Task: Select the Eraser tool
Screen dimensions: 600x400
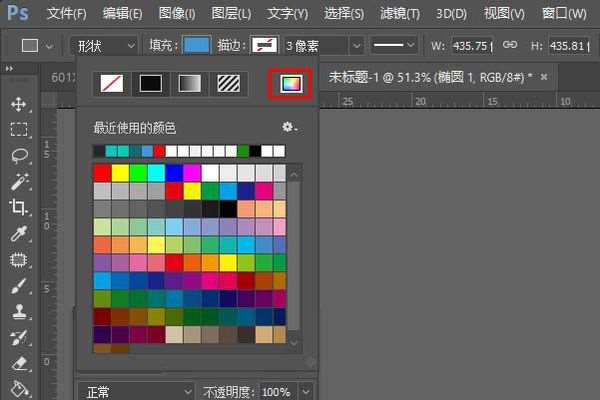Action: [19, 363]
